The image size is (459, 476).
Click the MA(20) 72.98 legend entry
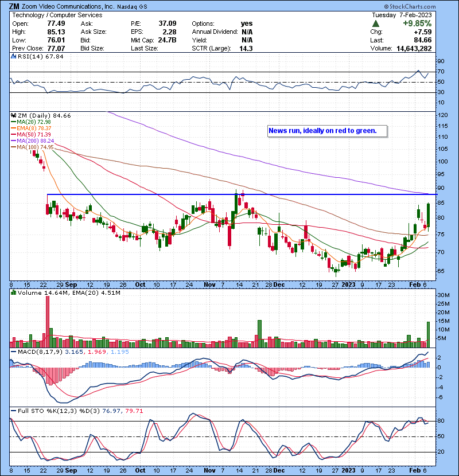click(30, 122)
